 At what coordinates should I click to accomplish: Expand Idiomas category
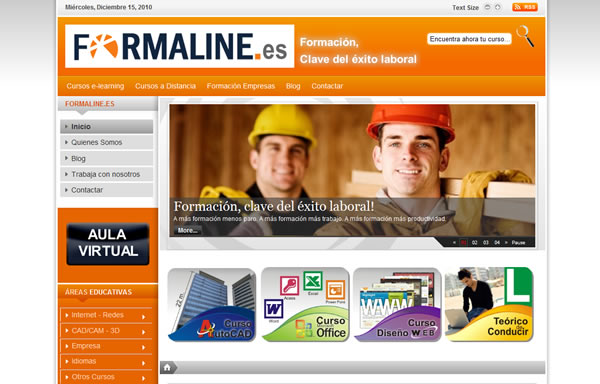pos(106,361)
